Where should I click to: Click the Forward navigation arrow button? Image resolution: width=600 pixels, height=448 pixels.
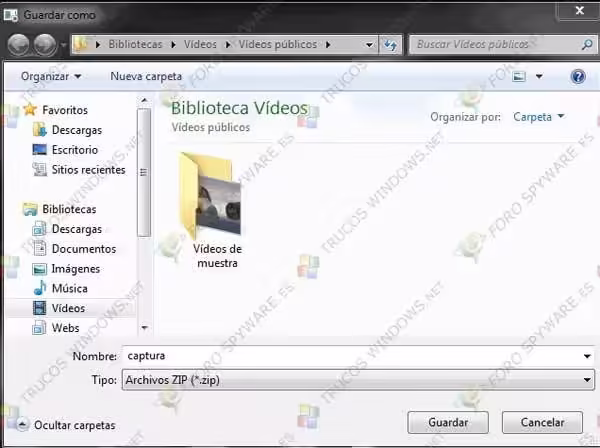(45, 45)
